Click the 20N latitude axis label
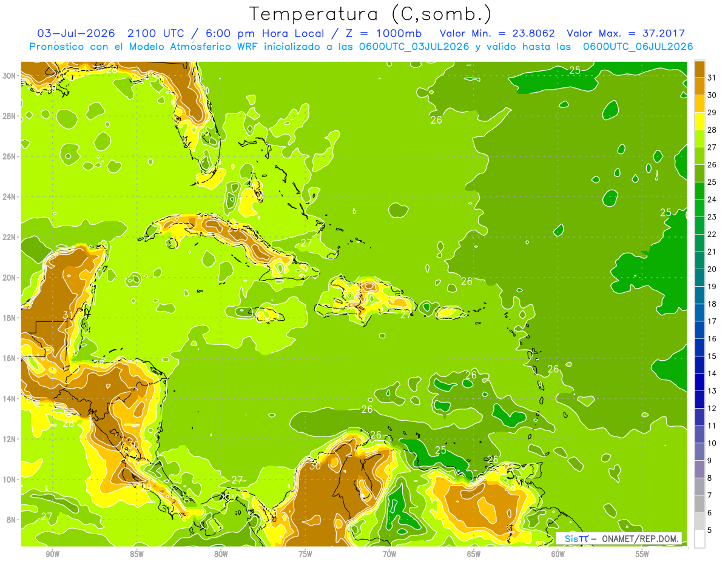Image resolution: width=728 pixels, height=562 pixels. 9,277
